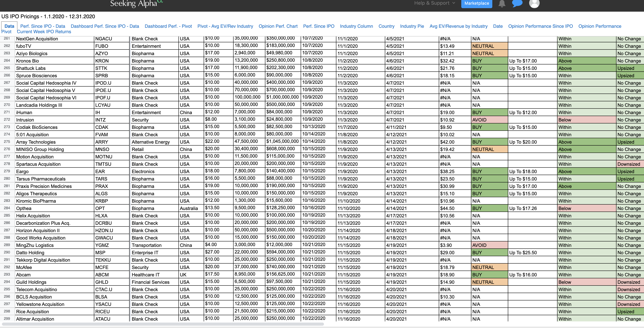The image size is (644, 328).
Task: Click the user profile avatar icon
Action: coord(534,3)
